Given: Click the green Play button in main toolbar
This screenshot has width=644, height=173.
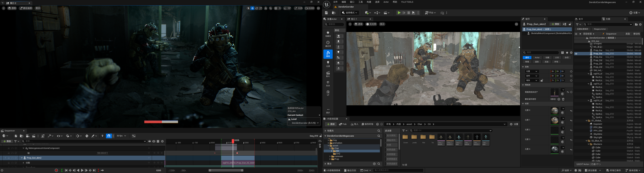Looking at the screenshot, I should pos(399,13).
